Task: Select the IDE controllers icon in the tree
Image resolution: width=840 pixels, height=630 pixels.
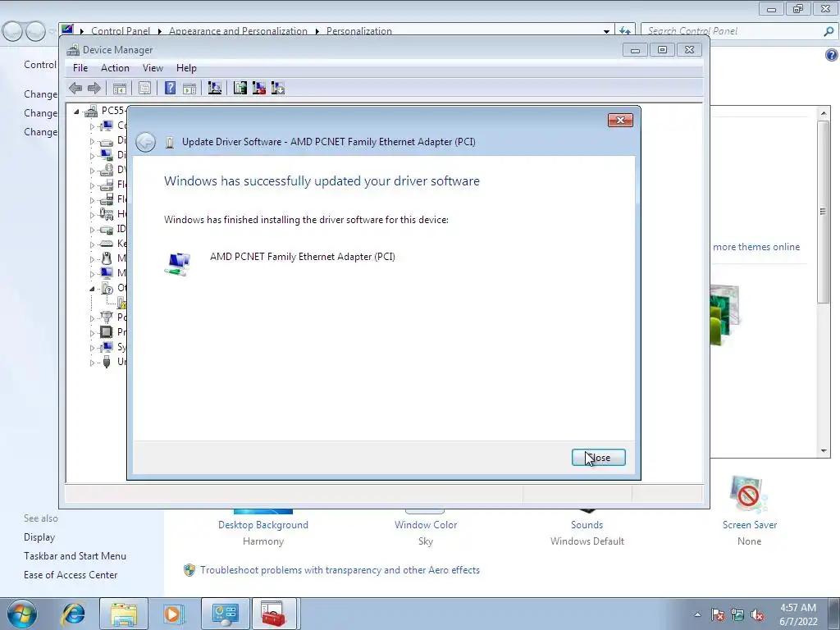Action: (x=106, y=230)
